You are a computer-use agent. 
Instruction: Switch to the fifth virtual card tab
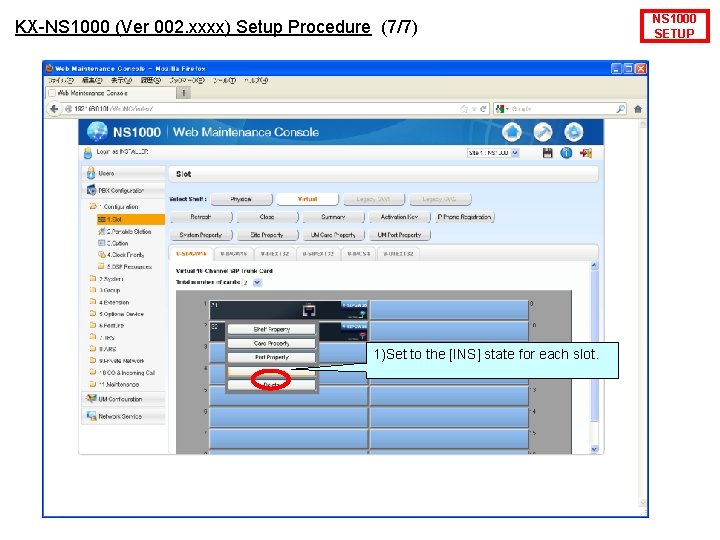(x=359, y=253)
